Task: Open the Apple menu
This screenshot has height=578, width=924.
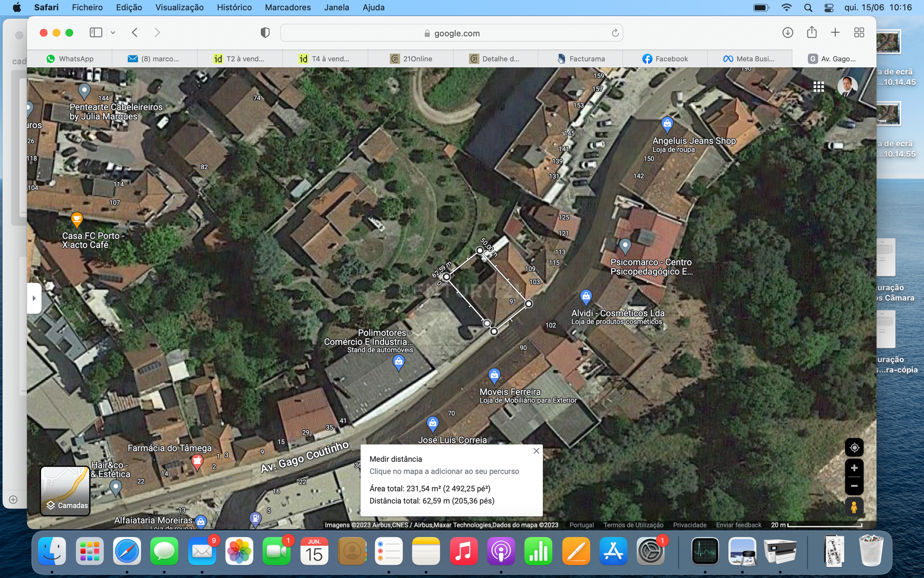Action: (17, 7)
